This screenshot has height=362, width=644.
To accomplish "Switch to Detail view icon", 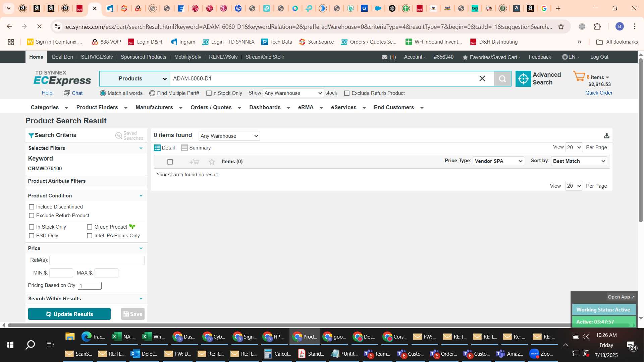I will 157,148.
